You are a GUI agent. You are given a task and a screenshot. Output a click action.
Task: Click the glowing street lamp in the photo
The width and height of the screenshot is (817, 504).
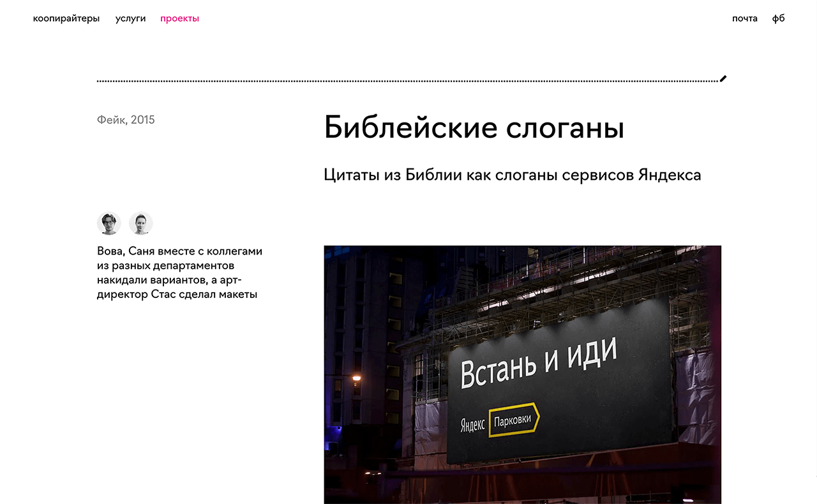tap(356, 378)
